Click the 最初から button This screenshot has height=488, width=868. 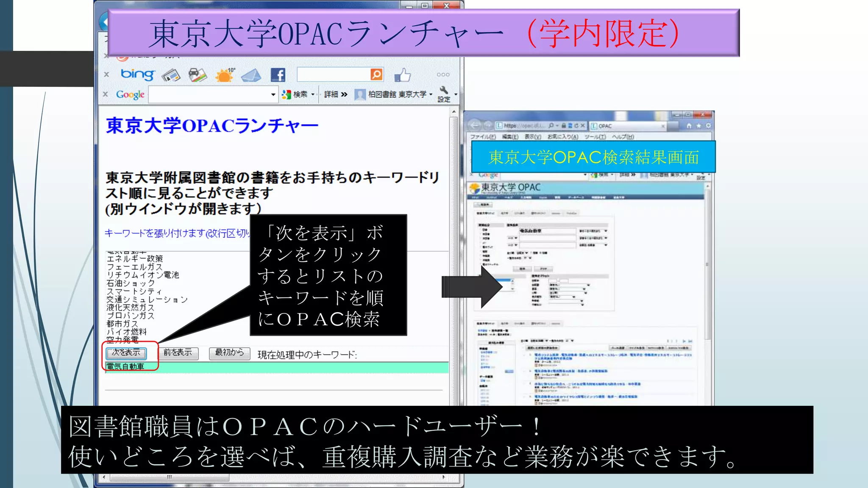pyautogui.click(x=229, y=353)
